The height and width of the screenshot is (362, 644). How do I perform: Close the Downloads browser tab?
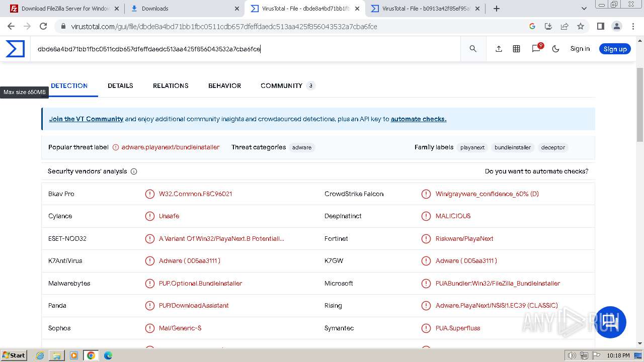click(237, 9)
